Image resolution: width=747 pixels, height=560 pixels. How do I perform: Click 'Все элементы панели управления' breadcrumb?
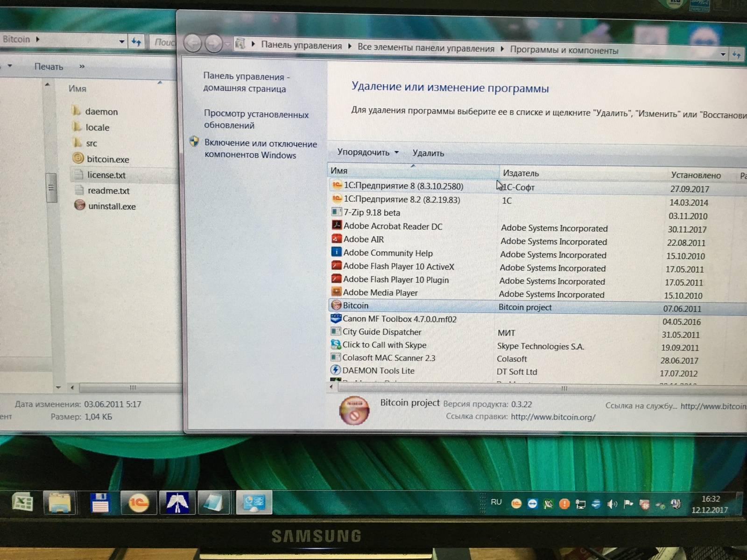pos(426,48)
